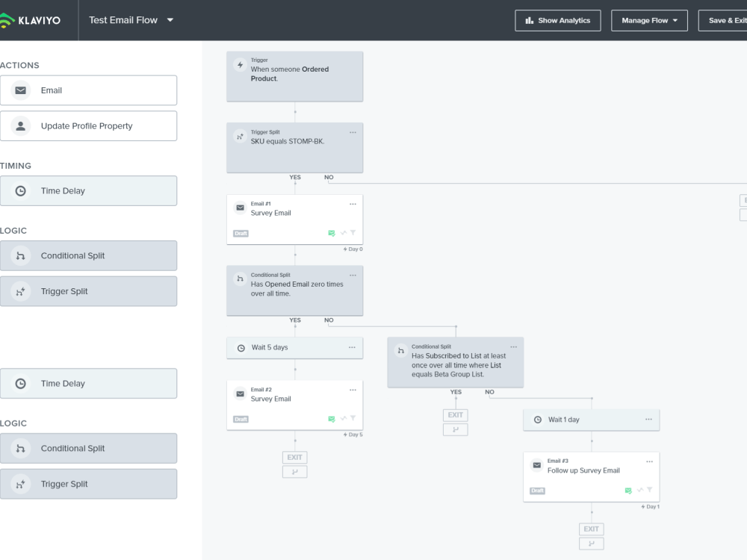Expand the Manage Flow dropdown
Viewport: 747px width, 560px height.
[x=649, y=20]
